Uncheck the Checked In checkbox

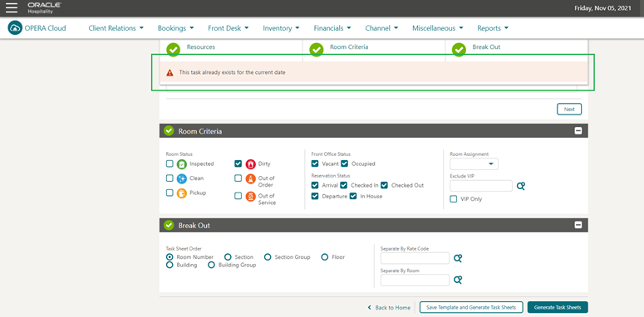344,185
